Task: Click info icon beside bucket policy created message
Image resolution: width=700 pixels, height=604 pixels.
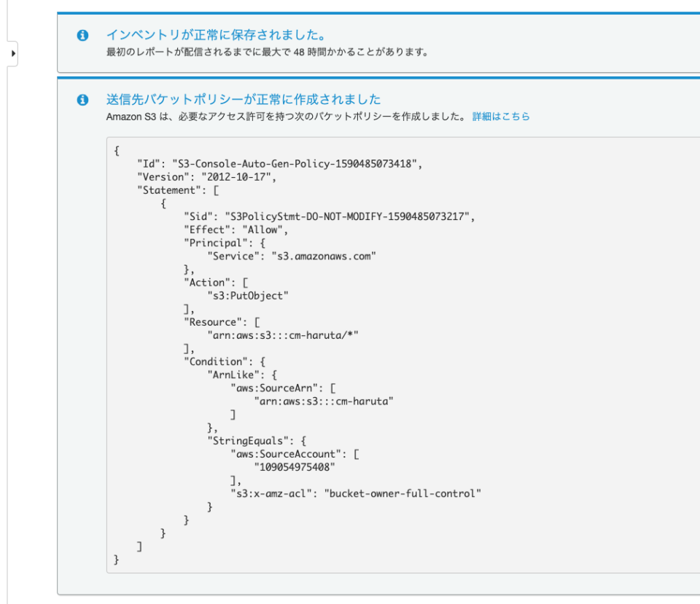Action: (x=82, y=100)
